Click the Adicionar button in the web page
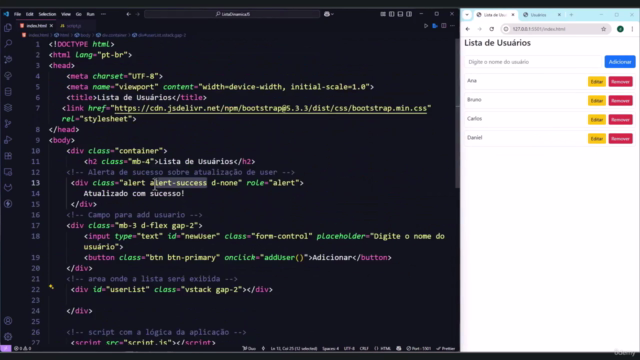Viewport: 640px width, 360px height. [x=620, y=62]
